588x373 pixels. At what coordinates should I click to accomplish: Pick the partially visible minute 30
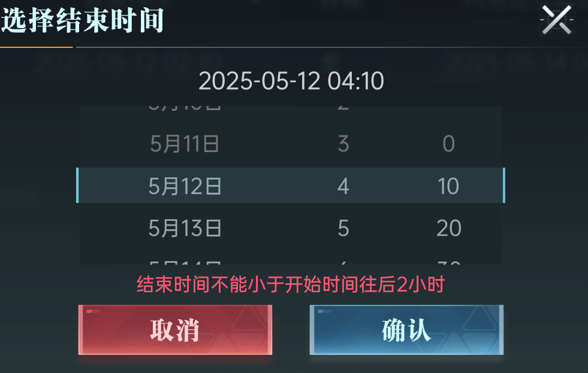tap(449, 262)
